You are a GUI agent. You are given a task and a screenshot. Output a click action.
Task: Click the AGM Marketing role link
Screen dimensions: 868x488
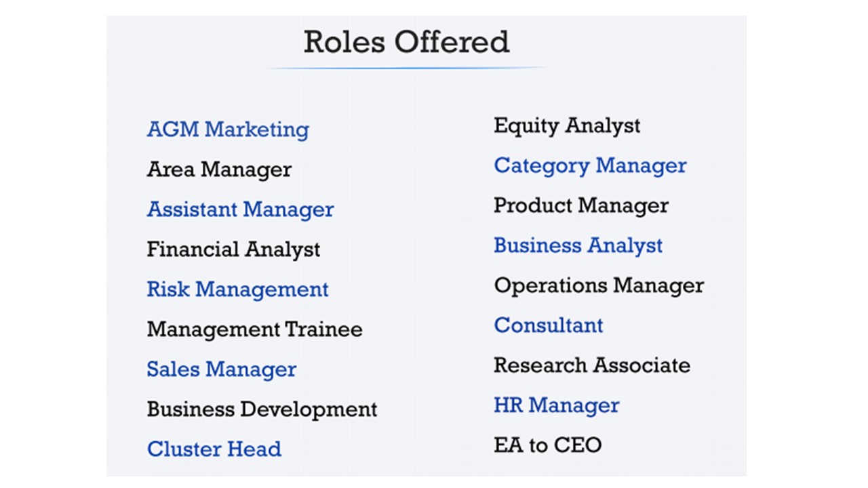[x=228, y=129]
